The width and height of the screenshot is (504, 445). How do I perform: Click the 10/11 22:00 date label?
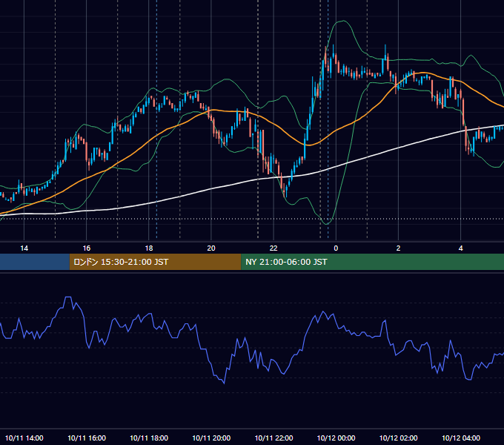[273, 438]
